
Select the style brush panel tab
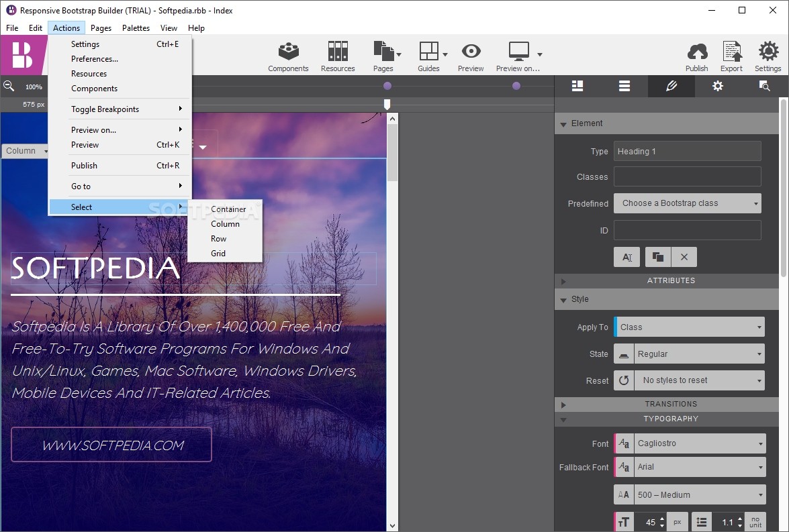671,86
